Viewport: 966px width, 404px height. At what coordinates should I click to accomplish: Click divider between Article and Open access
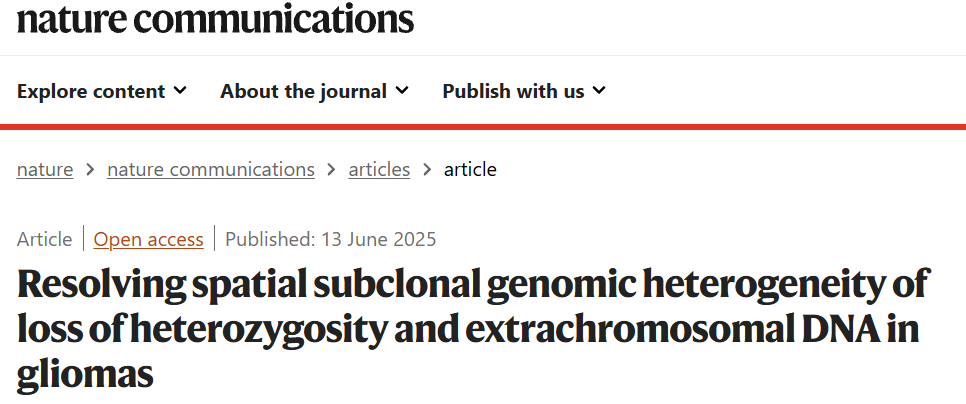83,239
